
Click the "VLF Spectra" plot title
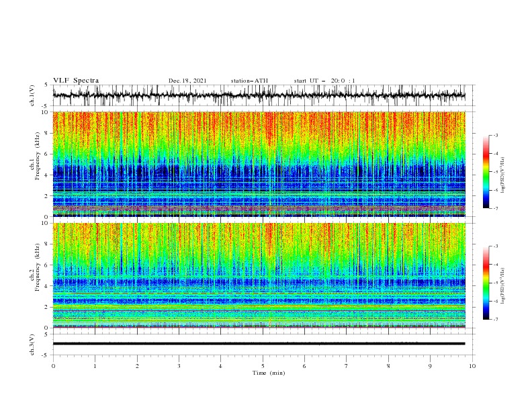tap(76, 81)
